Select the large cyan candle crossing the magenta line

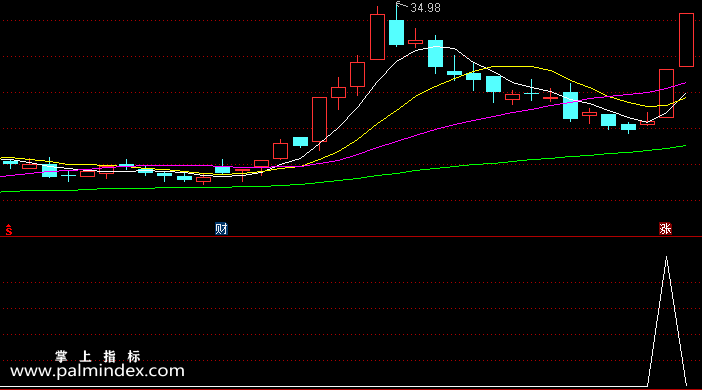click(570, 105)
